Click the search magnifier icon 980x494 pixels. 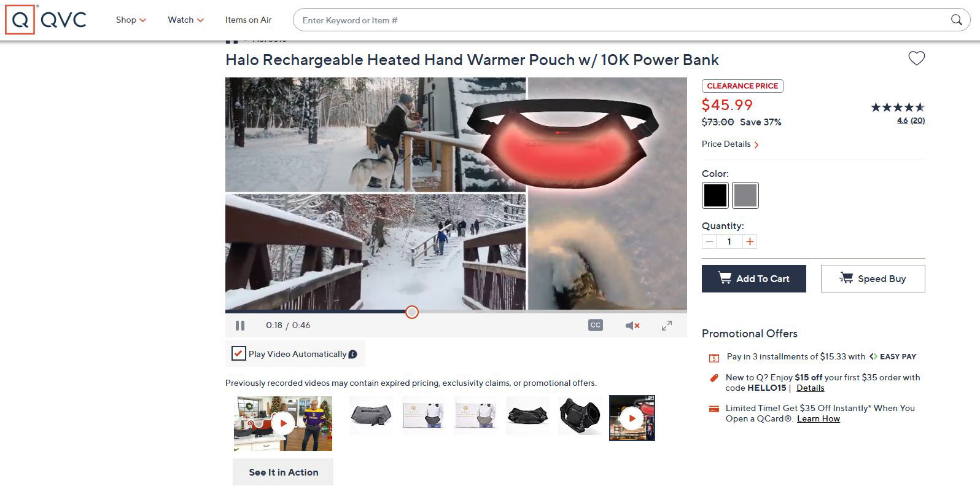[x=956, y=20]
